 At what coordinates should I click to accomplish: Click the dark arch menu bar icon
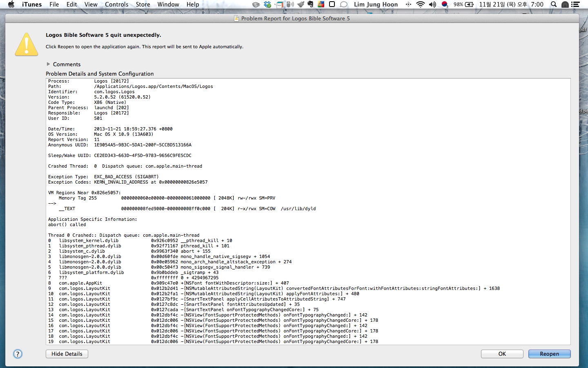point(565,4)
